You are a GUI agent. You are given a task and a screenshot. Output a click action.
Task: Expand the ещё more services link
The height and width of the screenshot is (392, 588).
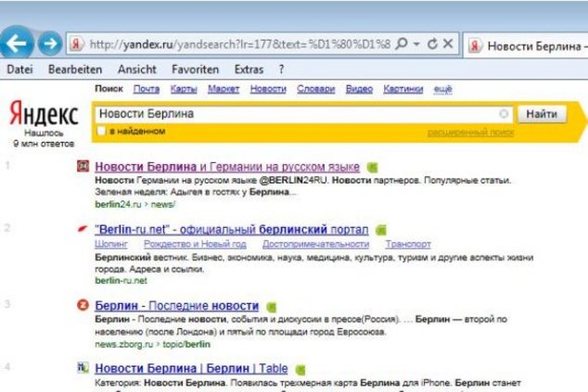443,89
